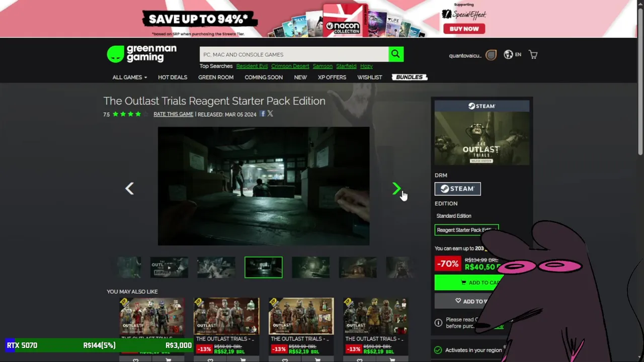The width and height of the screenshot is (644, 362).
Task: Go to XP OFFERS page
Action: click(x=332, y=77)
